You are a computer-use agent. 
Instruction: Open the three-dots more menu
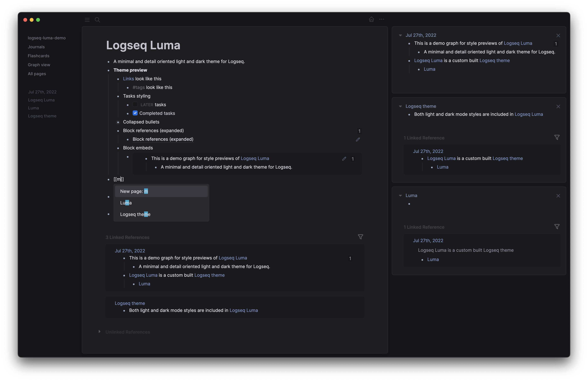point(382,19)
